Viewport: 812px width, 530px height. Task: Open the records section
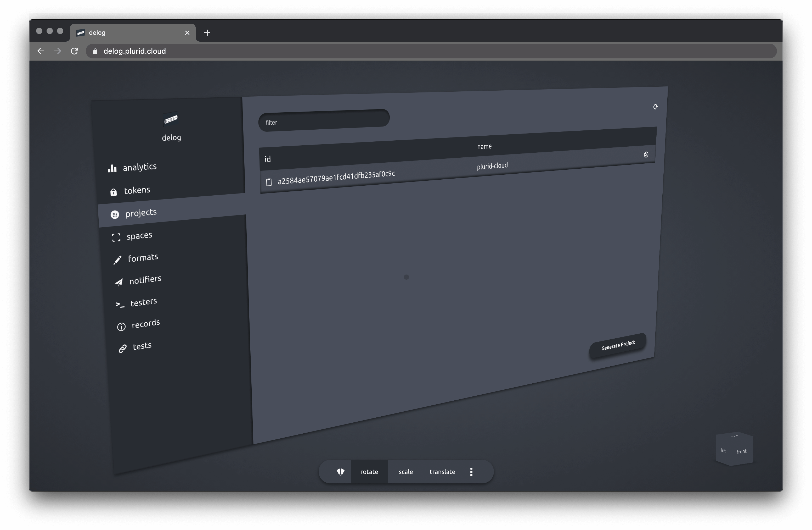click(145, 324)
